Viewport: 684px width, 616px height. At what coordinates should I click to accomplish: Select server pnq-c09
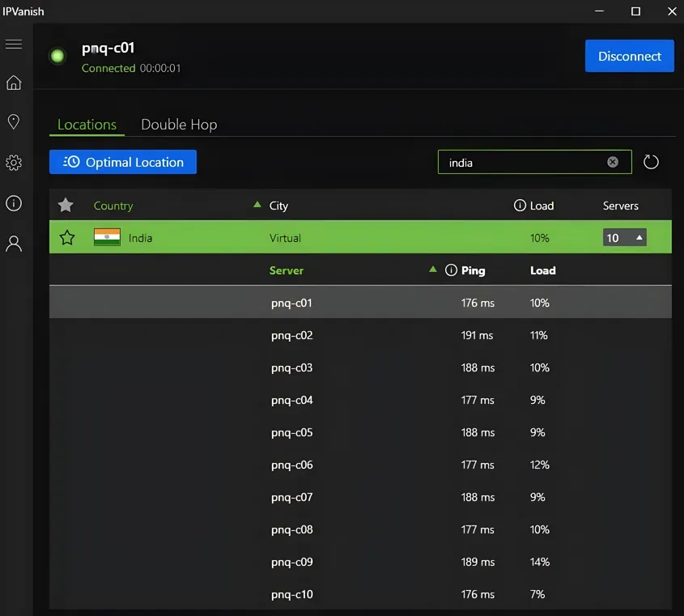click(x=360, y=561)
